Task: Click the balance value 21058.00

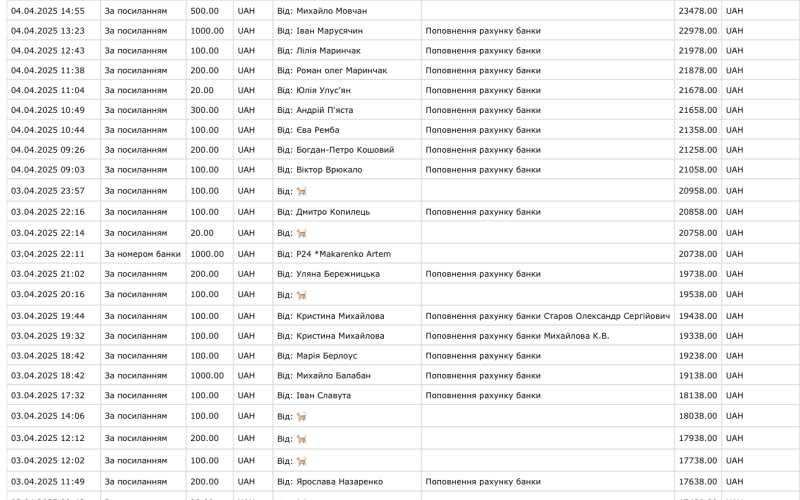Action: tap(697, 170)
